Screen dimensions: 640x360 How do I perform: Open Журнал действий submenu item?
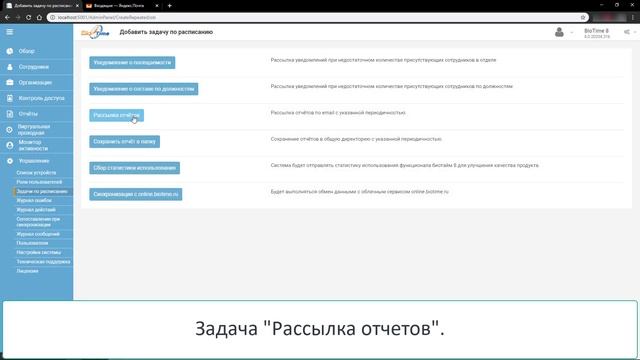pos(36,210)
